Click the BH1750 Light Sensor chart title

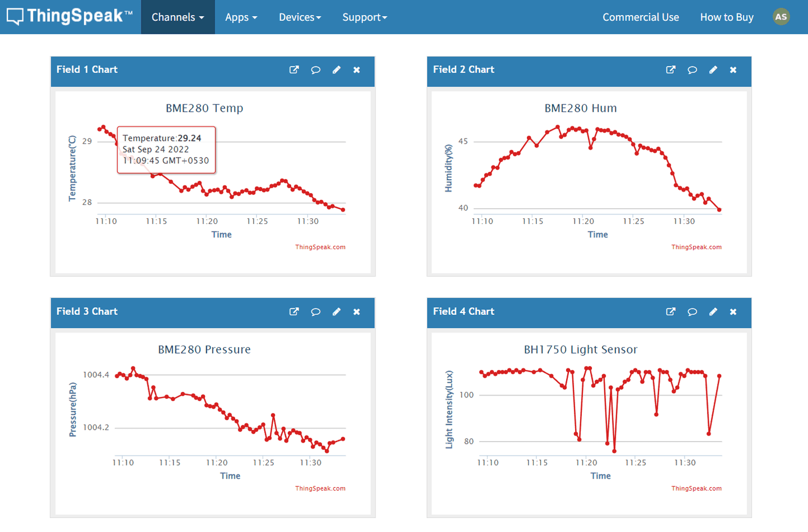(x=581, y=349)
